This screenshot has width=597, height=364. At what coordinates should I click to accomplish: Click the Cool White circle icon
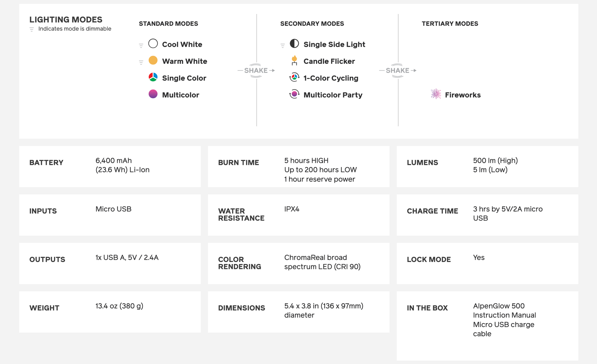pyautogui.click(x=153, y=44)
